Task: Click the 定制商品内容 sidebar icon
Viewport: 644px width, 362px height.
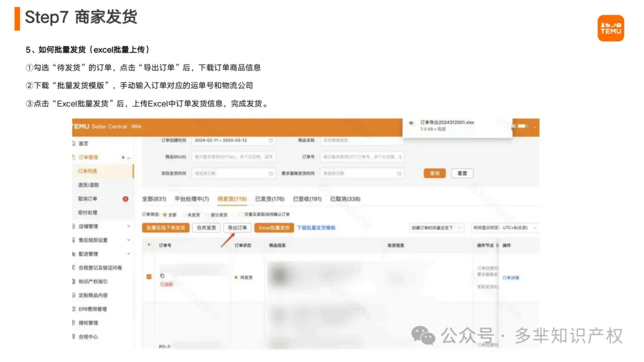Action: (74, 295)
